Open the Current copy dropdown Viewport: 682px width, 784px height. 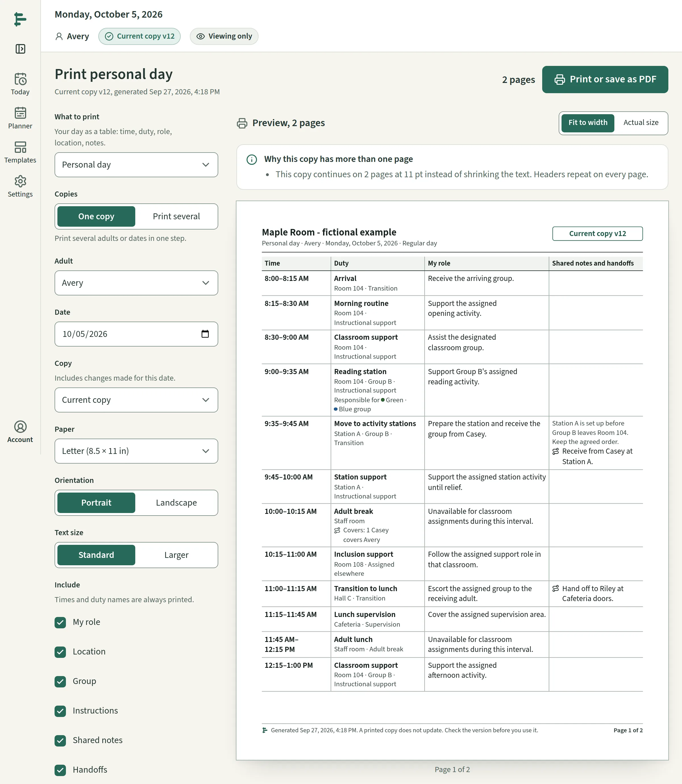point(136,400)
